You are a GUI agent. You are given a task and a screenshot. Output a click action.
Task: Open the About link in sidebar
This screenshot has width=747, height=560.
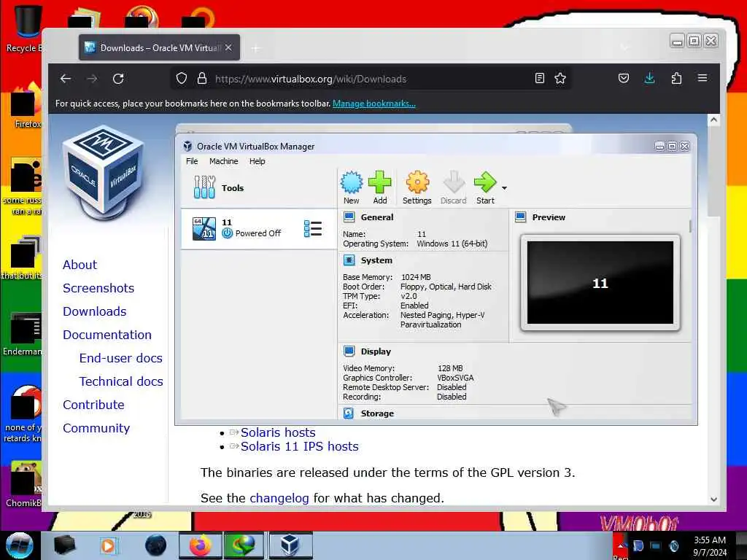pos(80,265)
